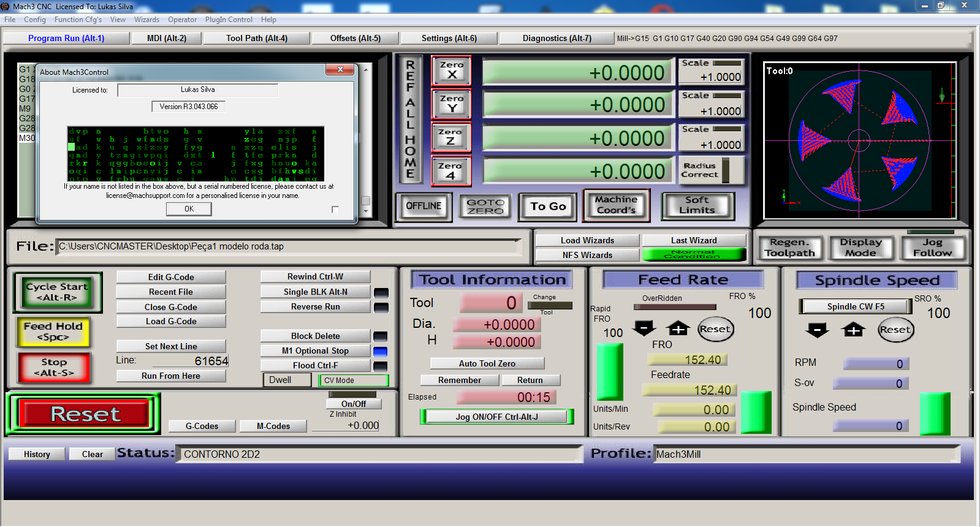Increase spindle speed override with plus arrow
This screenshot has height=527, width=980.
(x=854, y=331)
